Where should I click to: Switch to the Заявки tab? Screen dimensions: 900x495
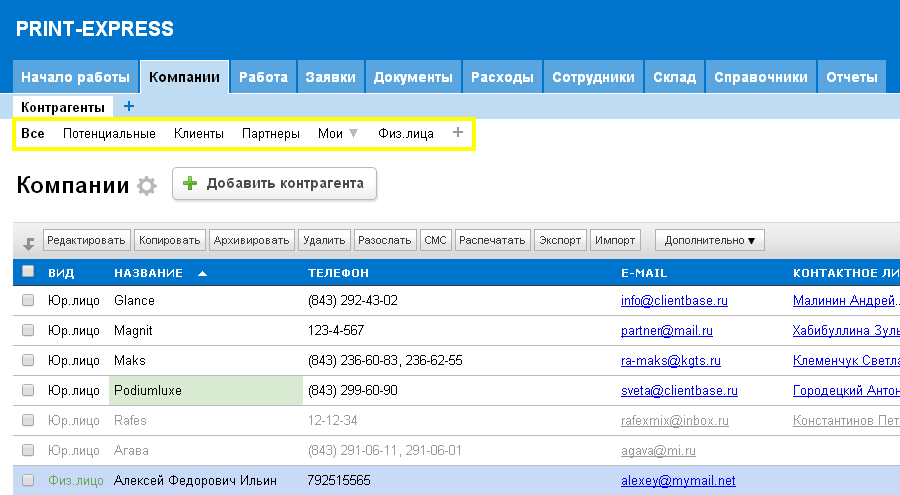(330, 77)
